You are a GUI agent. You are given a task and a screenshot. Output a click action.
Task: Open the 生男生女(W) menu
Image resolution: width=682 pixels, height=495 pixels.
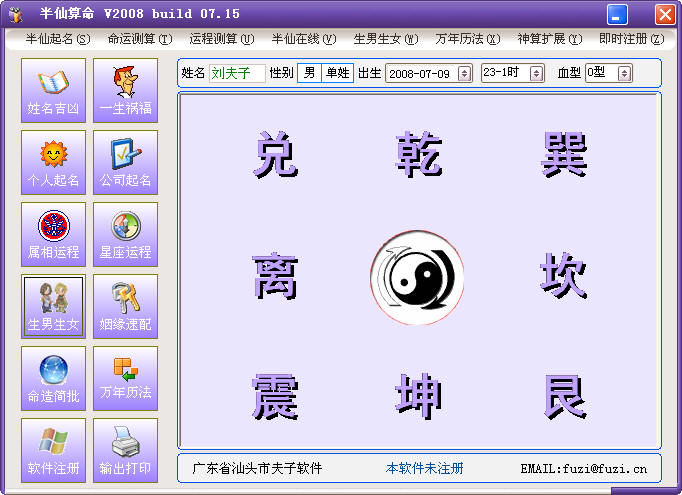tap(386, 39)
